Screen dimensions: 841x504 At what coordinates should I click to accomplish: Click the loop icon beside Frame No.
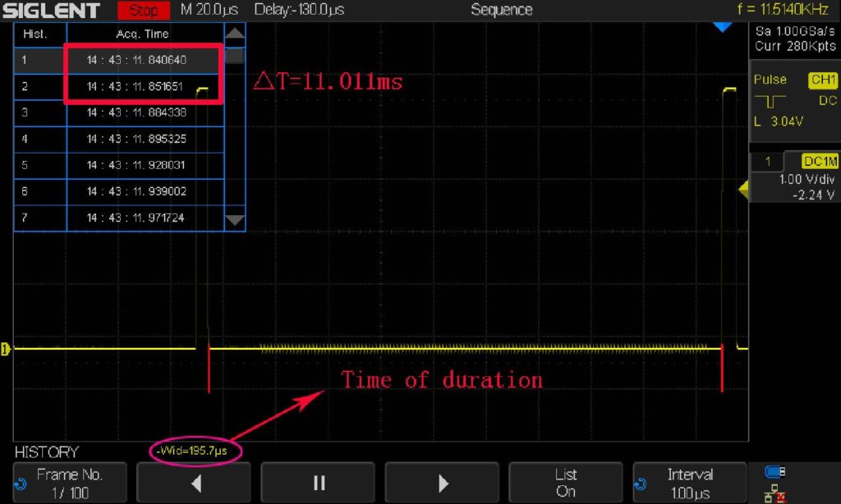[21, 483]
